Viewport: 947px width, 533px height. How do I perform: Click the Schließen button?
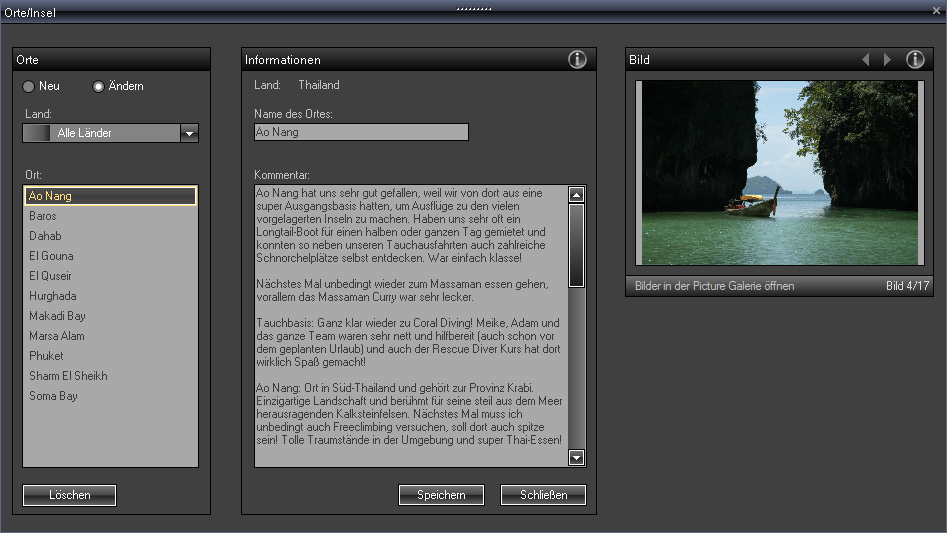[x=543, y=495]
